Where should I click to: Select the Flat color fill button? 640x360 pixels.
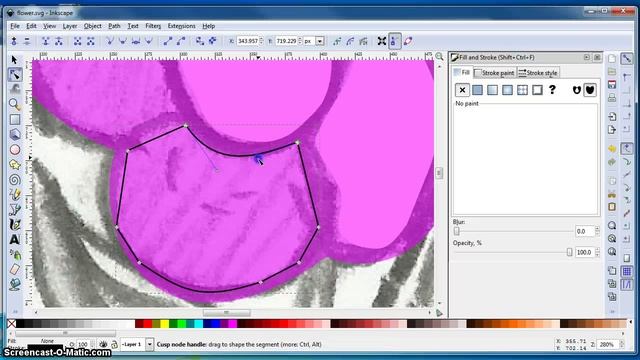tap(477, 90)
